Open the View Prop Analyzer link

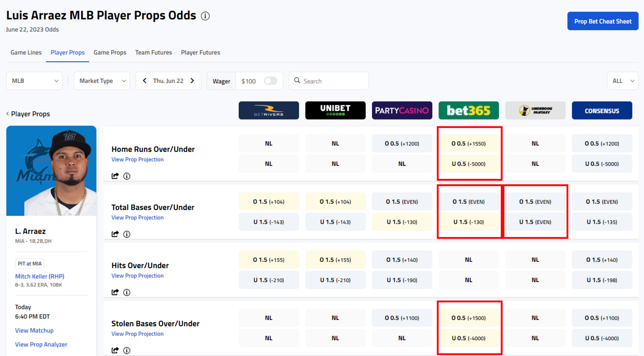41,344
